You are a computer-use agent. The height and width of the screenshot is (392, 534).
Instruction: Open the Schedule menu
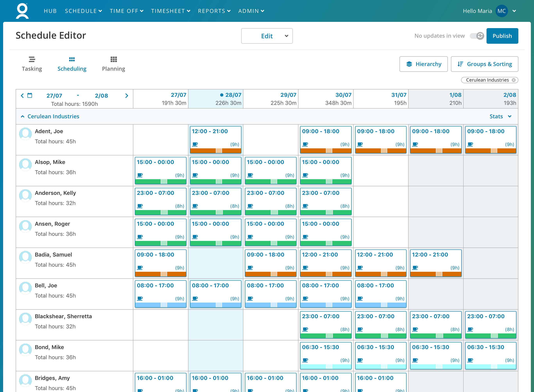83,11
